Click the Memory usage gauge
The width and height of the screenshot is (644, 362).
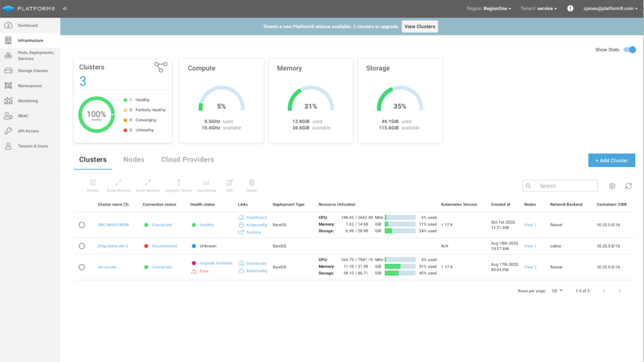[311, 101]
